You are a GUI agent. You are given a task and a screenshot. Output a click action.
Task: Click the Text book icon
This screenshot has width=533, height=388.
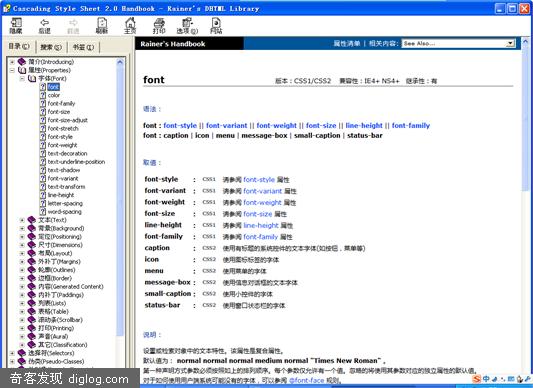(x=32, y=220)
